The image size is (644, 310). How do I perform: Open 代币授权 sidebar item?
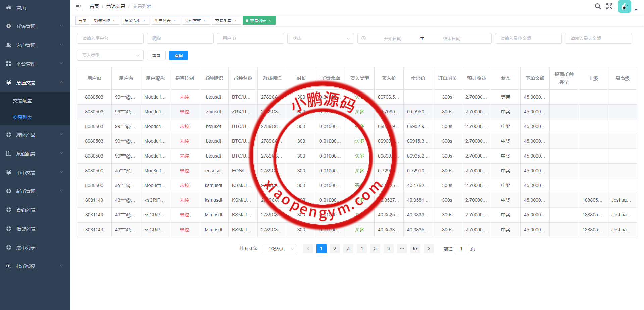coord(26,266)
